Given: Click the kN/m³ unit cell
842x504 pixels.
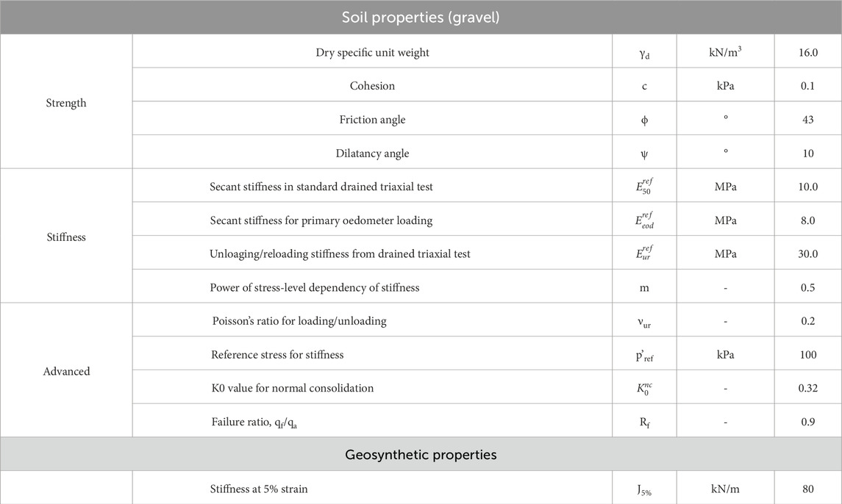Looking at the screenshot, I should coord(725,53).
